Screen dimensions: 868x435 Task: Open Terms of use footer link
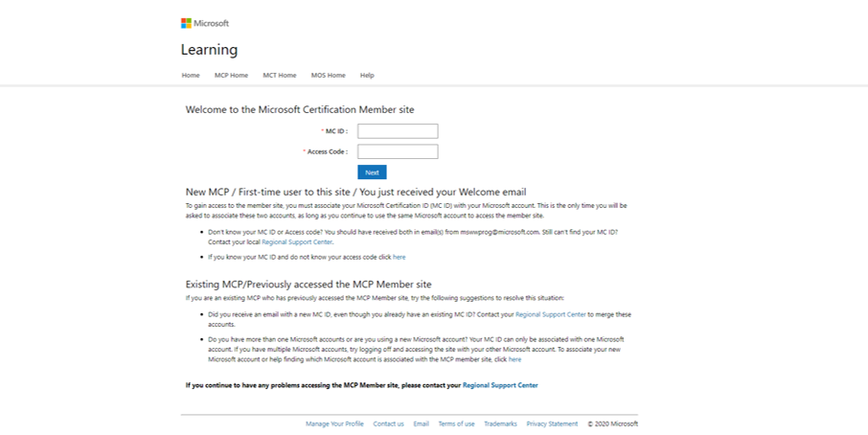click(x=457, y=424)
